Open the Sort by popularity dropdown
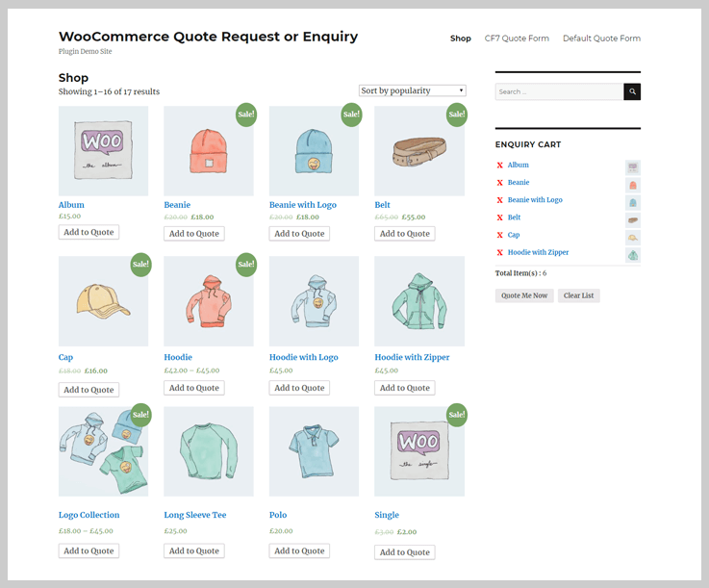This screenshot has width=709, height=588. pyautogui.click(x=413, y=90)
